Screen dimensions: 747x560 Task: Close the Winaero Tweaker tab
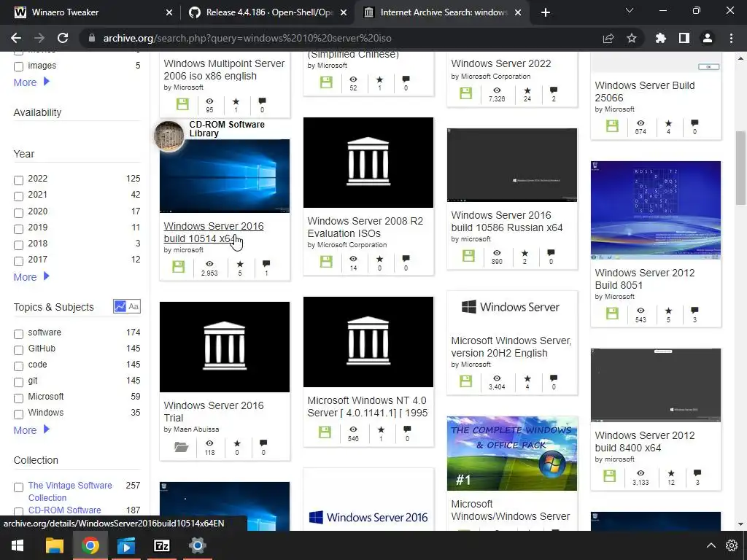[x=169, y=12]
